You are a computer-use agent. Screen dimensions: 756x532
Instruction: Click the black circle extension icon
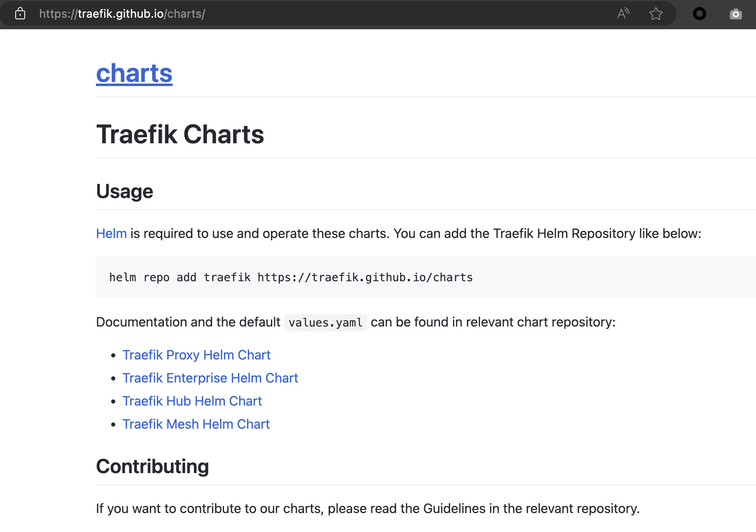coord(699,14)
